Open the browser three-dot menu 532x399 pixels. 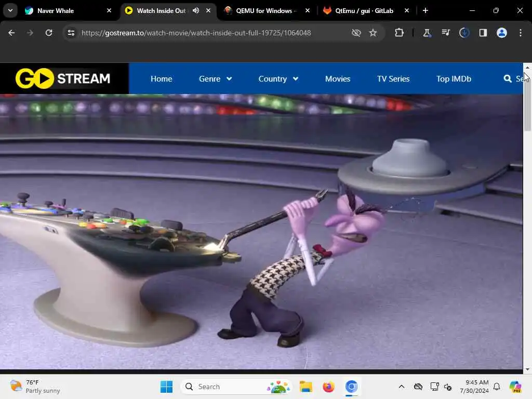(521, 33)
